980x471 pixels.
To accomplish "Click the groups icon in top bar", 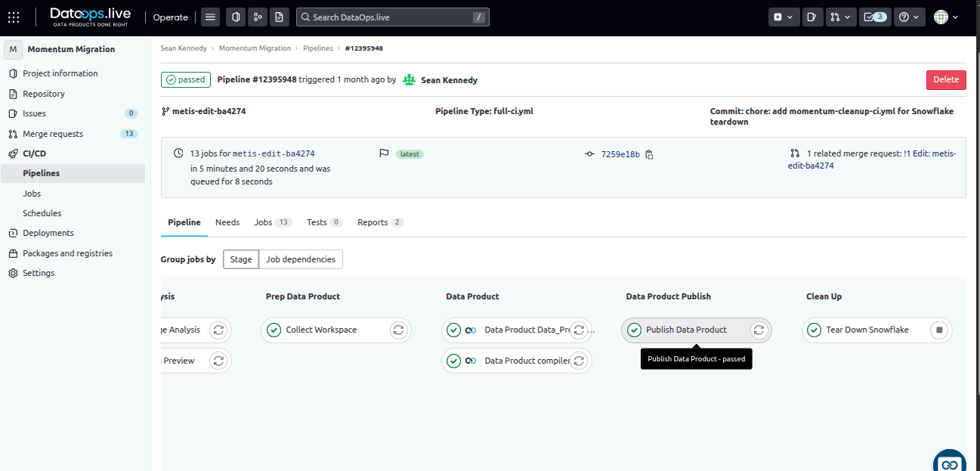I will 258,17.
